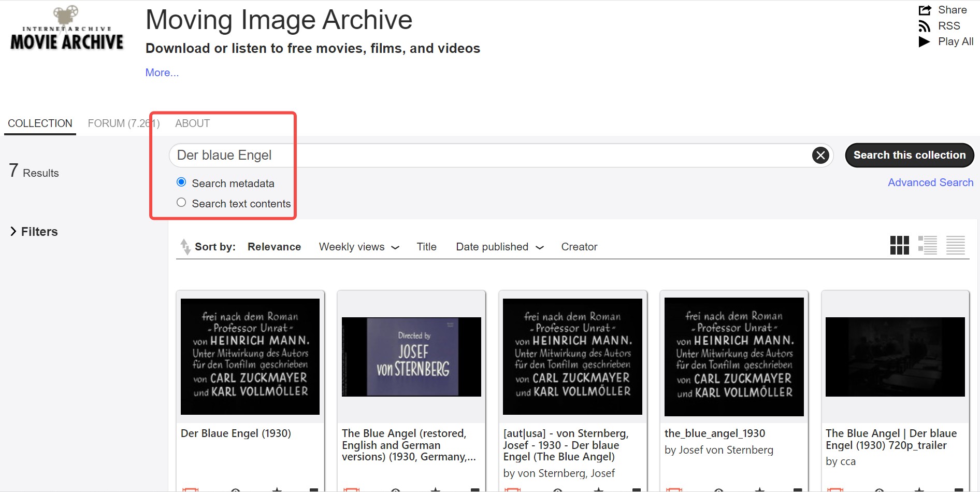Screen dimensions: 980x492
Task: Open the [aut|usa] von Sternberg item thumbnail
Action: tap(572, 357)
